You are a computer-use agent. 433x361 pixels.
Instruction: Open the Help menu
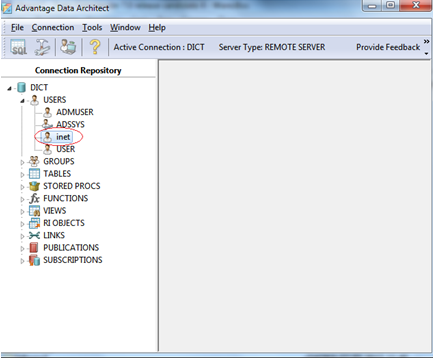point(157,27)
